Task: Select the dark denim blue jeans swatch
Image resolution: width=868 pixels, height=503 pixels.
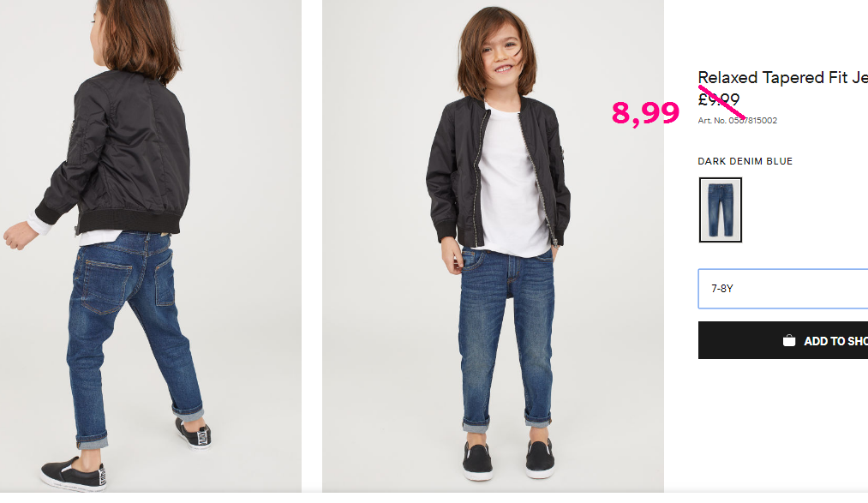Action: point(721,210)
